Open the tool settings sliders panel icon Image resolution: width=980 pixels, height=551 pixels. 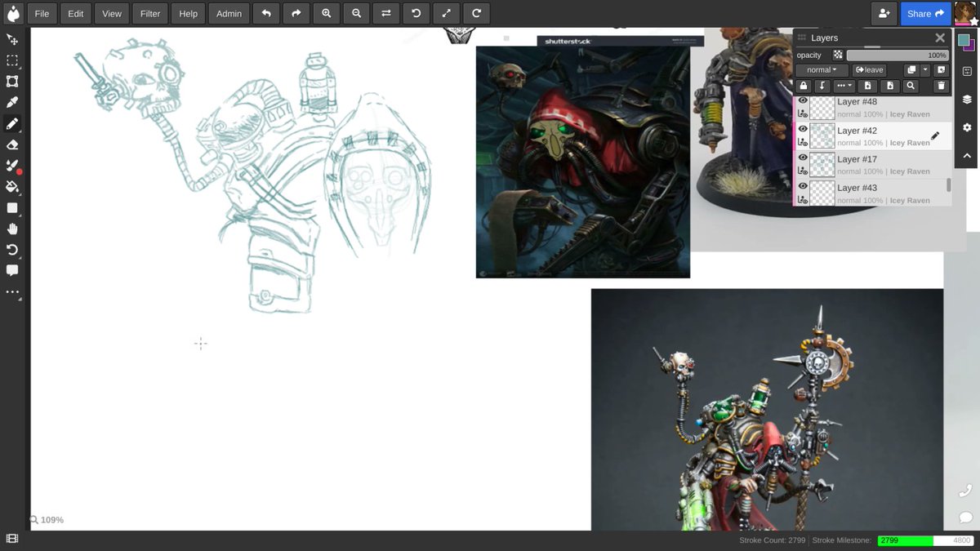click(967, 71)
